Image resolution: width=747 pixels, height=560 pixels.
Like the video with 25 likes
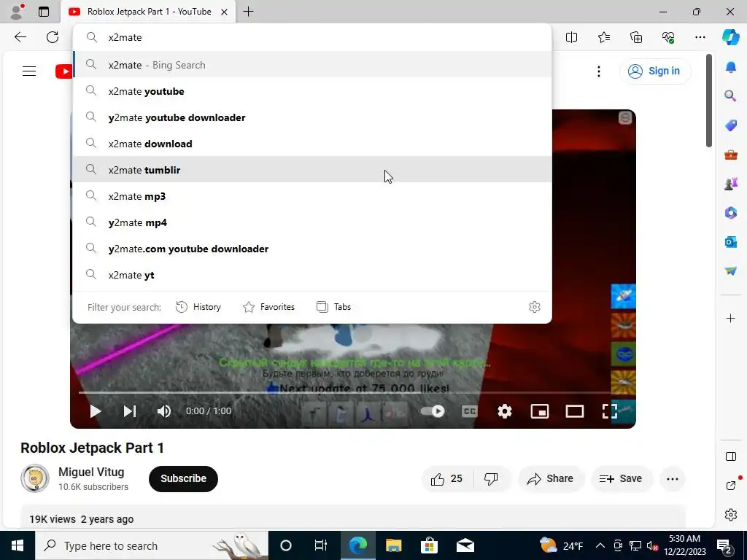coord(447,478)
